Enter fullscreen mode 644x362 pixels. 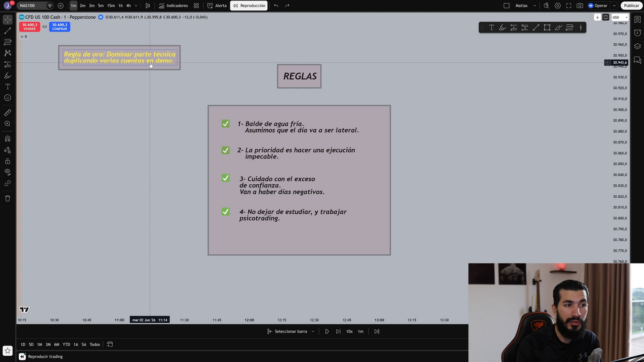569,6
